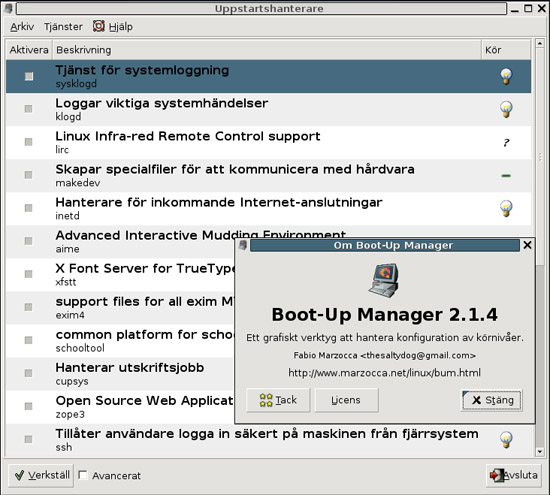The image size is (550, 495).
Task: Click the green dash status for makedev
Action: (x=506, y=175)
